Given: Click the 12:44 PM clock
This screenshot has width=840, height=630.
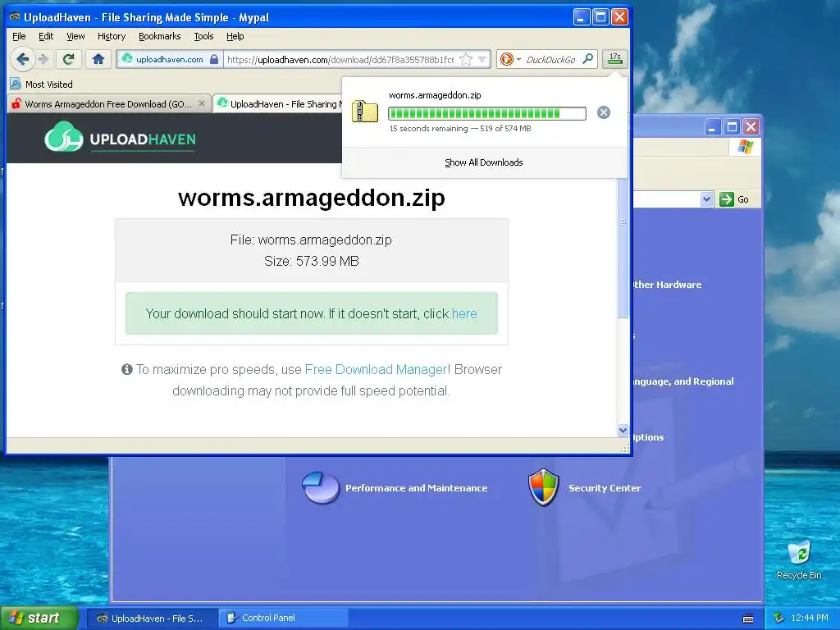Looking at the screenshot, I should click(810, 618).
